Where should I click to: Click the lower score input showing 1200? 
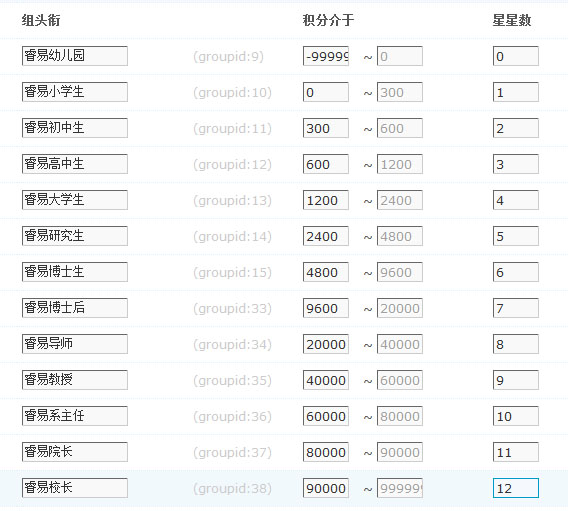coord(326,200)
